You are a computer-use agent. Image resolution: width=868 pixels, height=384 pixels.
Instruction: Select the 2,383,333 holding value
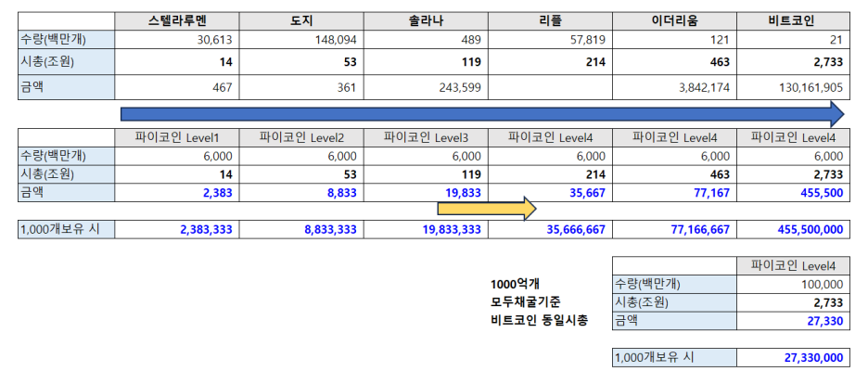pos(177,229)
